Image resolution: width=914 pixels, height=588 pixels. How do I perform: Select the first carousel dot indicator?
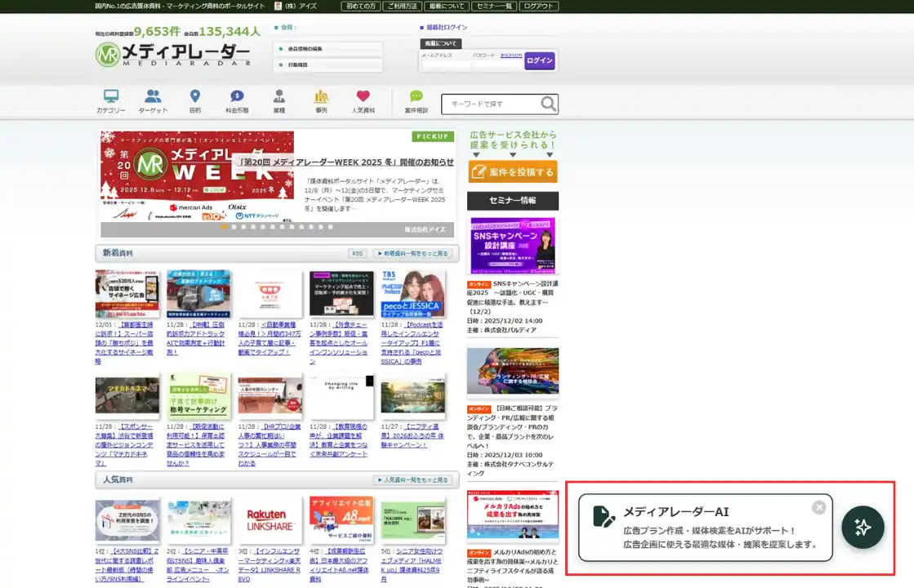click(x=225, y=227)
